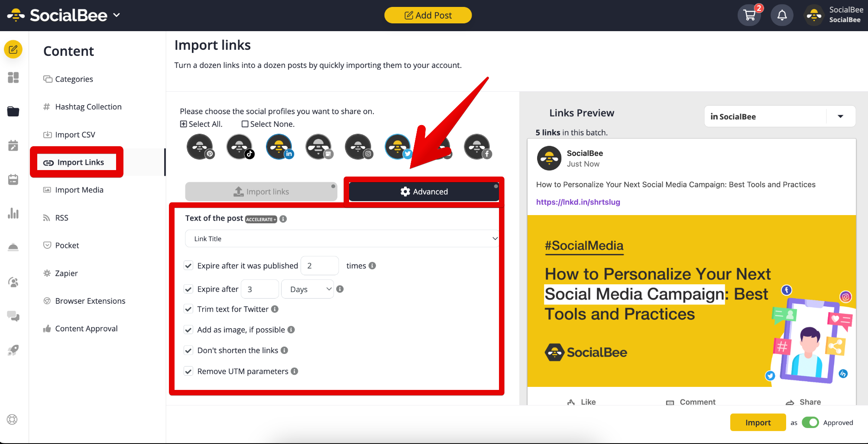The width and height of the screenshot is (868, 444).
Task: Toggle the Approved switch
Action: [810, 423]
